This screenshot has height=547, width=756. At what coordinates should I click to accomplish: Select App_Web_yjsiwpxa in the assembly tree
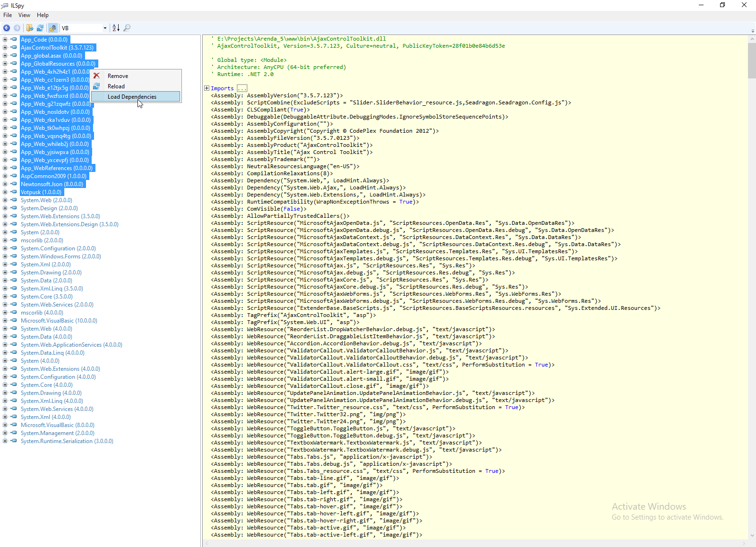click(x=55, y=152)
